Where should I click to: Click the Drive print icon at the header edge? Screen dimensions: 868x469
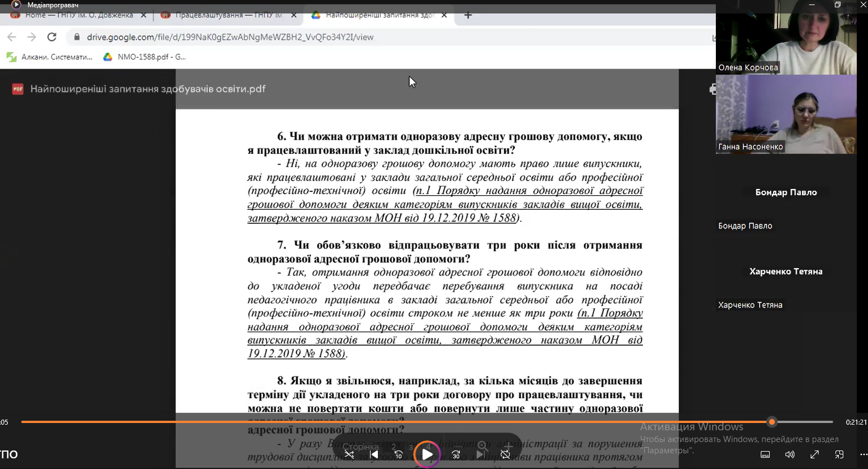click(x=712, y=89)
